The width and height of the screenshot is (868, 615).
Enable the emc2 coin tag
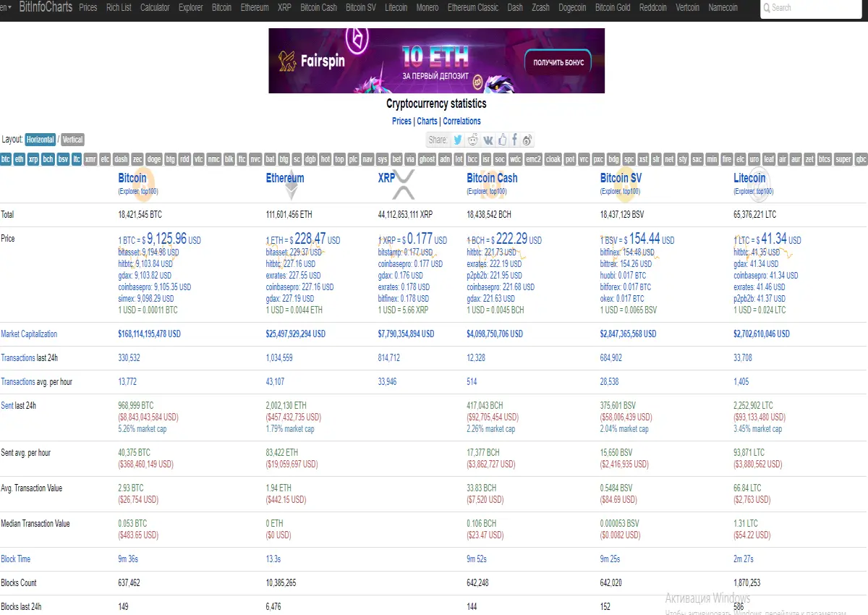(533, 159)
